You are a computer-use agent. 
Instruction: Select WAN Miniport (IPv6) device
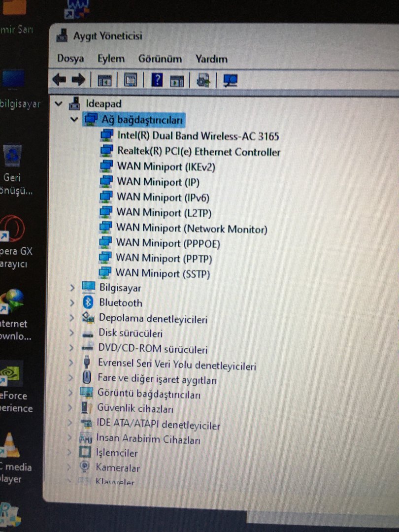pos(163,197)
